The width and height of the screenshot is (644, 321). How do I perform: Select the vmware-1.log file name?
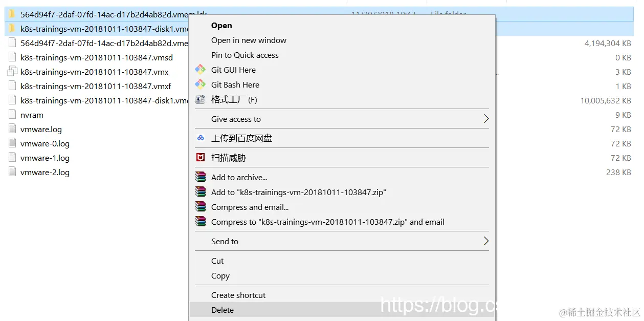(45, 158)
